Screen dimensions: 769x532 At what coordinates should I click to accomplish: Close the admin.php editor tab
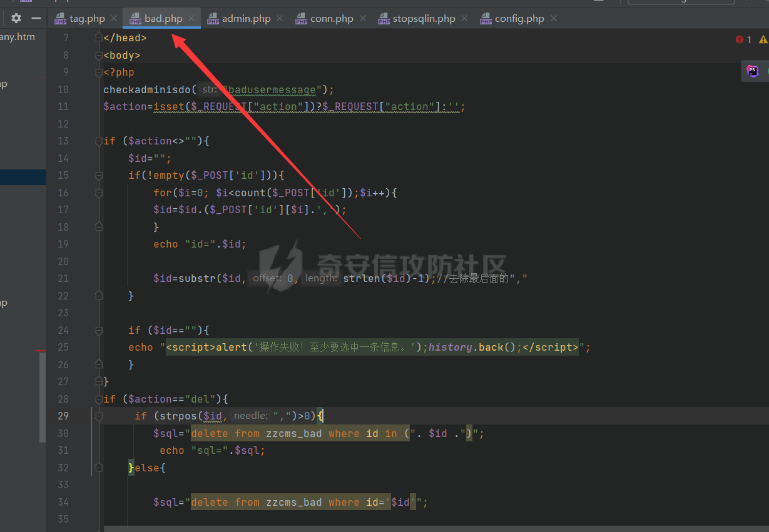pos(280,19)
